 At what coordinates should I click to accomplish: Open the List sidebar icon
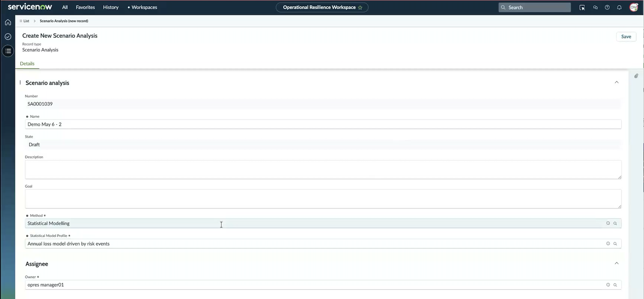pos(8,51)
